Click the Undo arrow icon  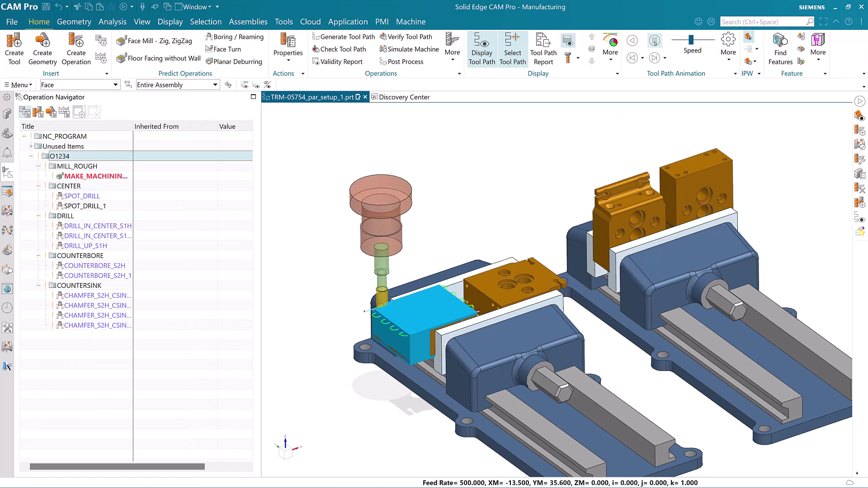coord(58,7)
